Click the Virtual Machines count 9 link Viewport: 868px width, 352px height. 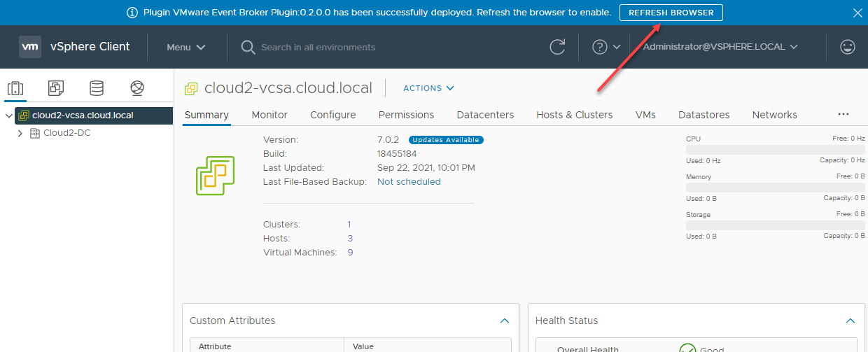pyautogui.click(x=350, y=253)
